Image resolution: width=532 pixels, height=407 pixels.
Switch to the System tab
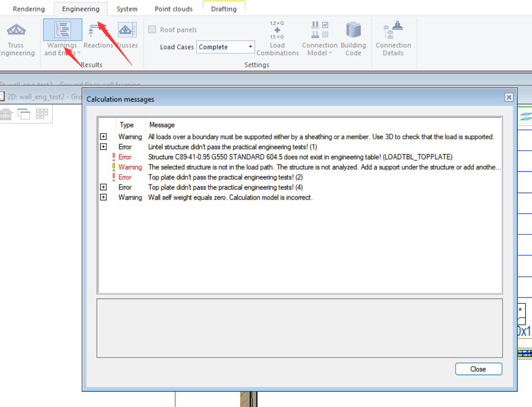coord(127,9)
